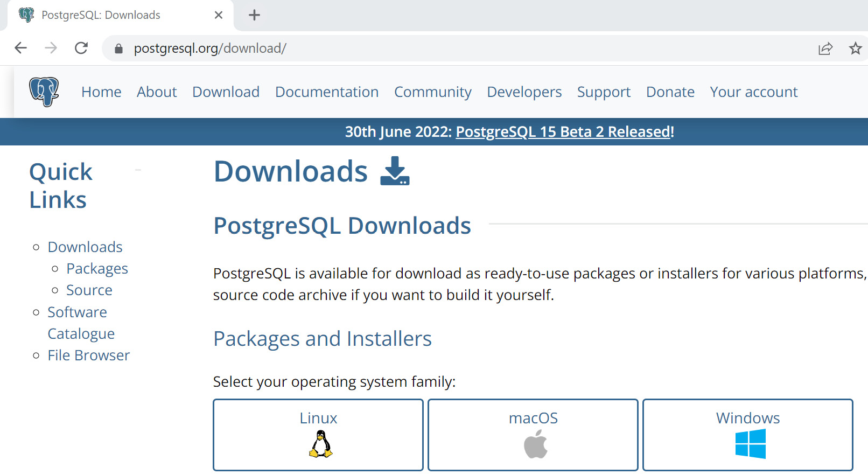Open the Community menu item

433,92
